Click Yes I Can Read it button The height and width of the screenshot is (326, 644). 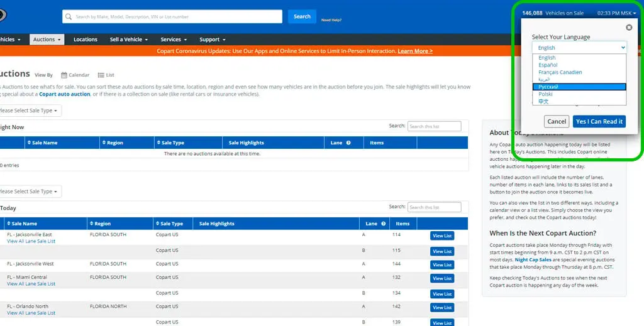tap(599, 121)
